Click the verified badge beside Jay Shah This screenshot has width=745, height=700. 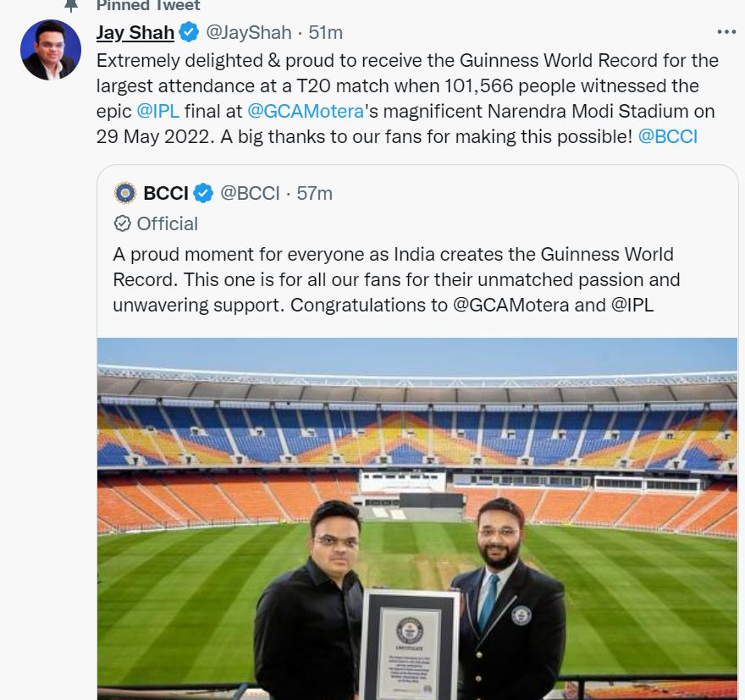click(x=189, y=33)
